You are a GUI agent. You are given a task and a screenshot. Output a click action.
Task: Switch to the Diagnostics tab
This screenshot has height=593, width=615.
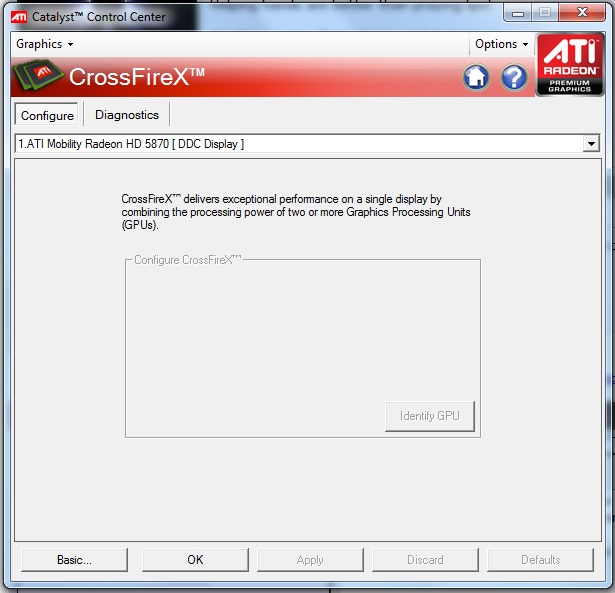point(127,115)
